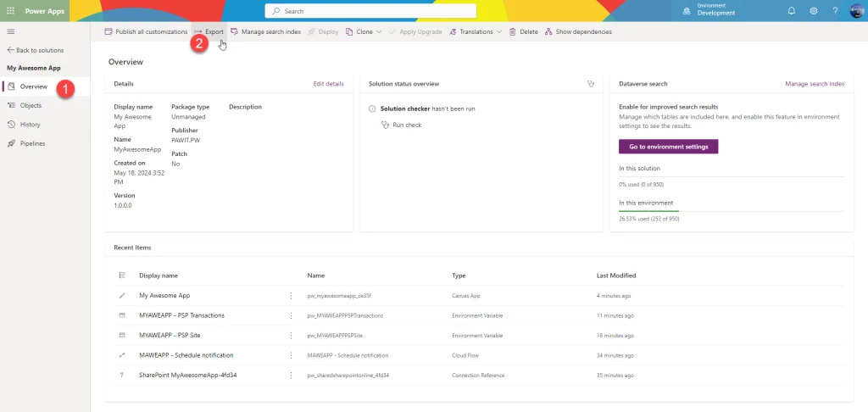Open MYAWEAPP - PSP Transactions item
Screen dimensions: 868x412
[x=181, y=315]
